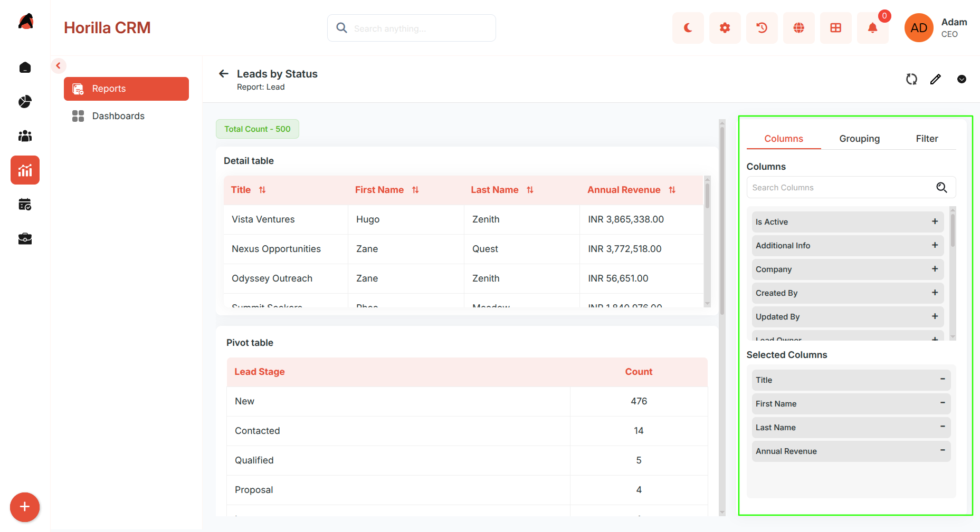
Task: Open notifications bell icon
Action: coord(872,28)
